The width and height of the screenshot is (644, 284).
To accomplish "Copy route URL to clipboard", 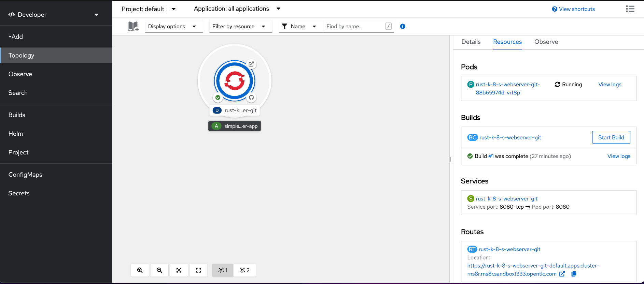I will coord(574,274).
